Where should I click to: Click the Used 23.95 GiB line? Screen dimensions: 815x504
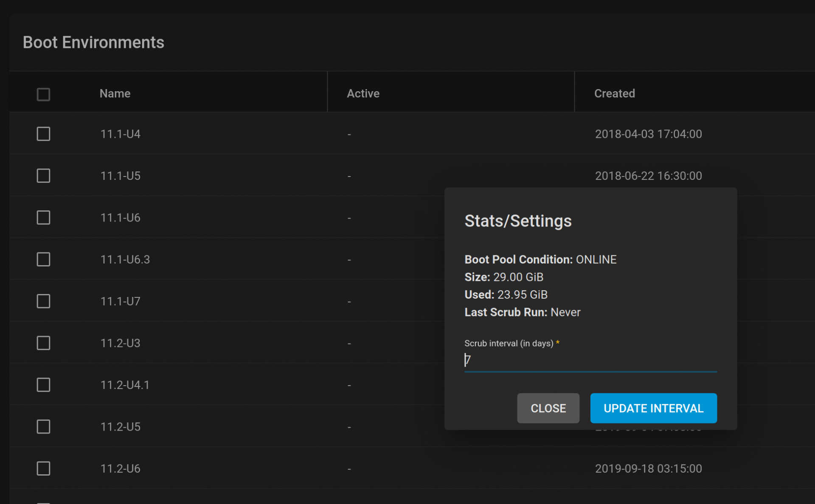click(x=506, y=294)
